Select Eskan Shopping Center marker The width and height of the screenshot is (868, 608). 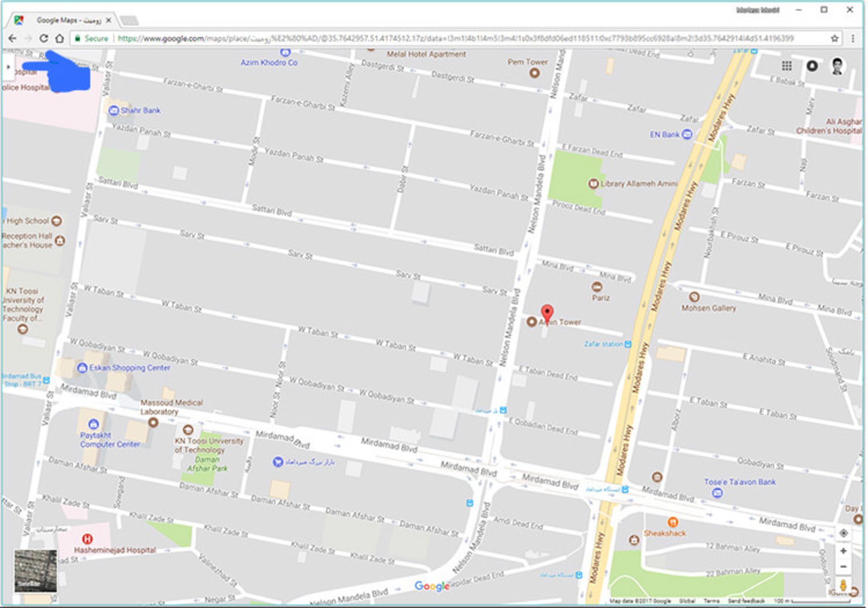point(82,368)
